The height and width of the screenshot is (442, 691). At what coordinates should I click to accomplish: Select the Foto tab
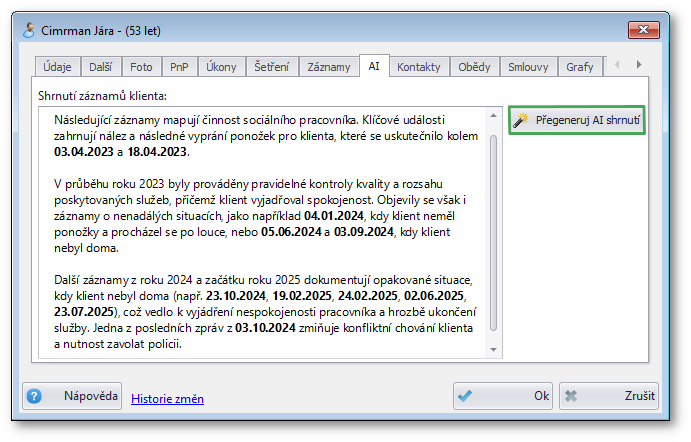141,67
